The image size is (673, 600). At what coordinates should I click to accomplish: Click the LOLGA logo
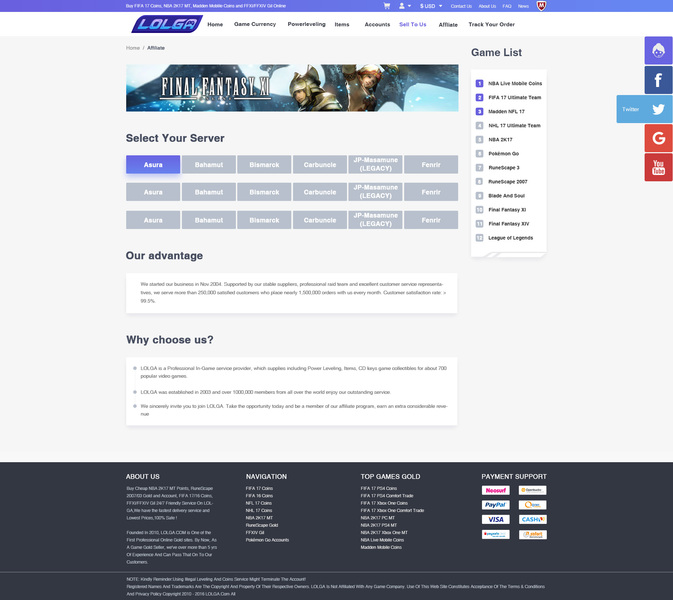click(x=167, y=24)
